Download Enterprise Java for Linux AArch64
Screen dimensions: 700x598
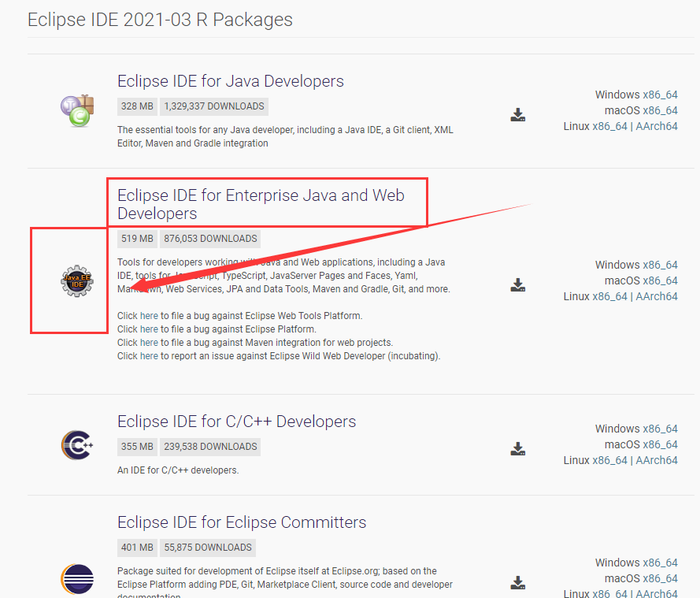coord(657,296)
